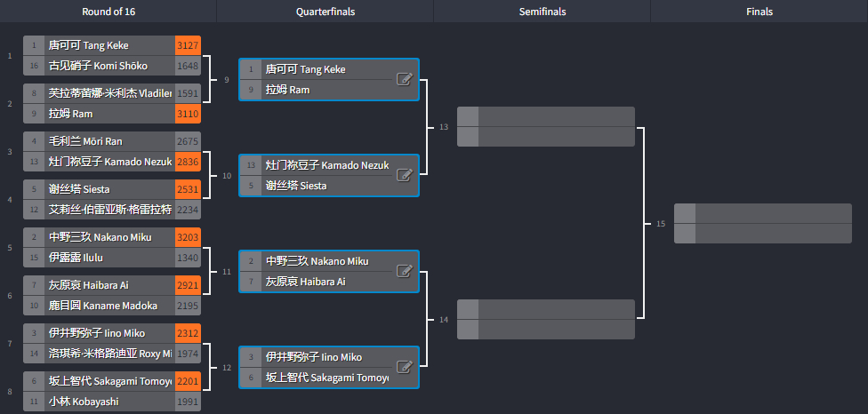Click Tang Keke's winning score 3127
The width and height of the screenshot is (868, 414).
(188, 45)
